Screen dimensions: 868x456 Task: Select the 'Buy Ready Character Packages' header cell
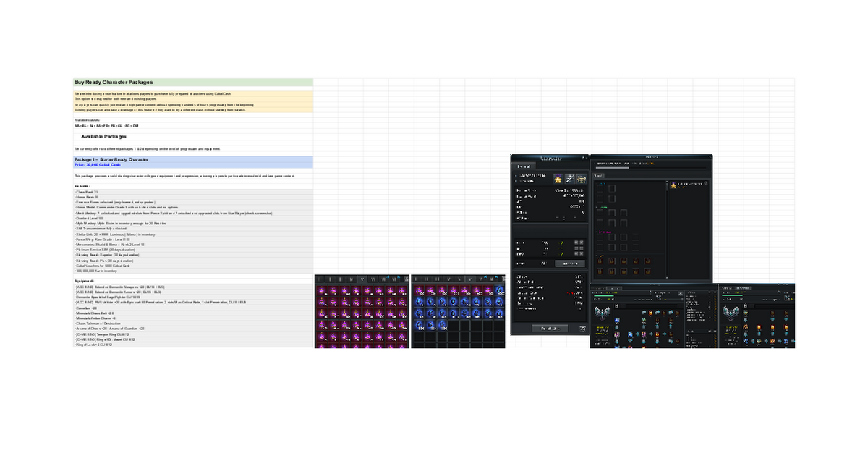(x=192, y=83)
